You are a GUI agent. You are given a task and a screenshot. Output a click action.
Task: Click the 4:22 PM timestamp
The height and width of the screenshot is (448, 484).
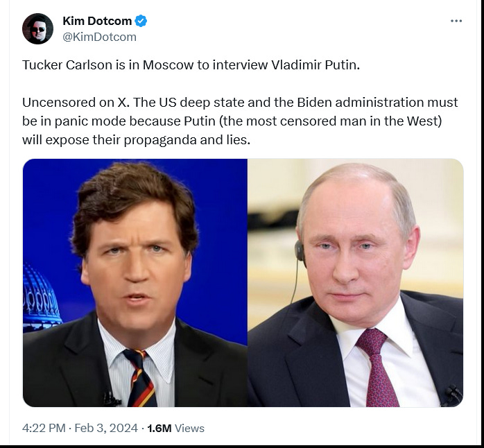[x=44, y=428]
